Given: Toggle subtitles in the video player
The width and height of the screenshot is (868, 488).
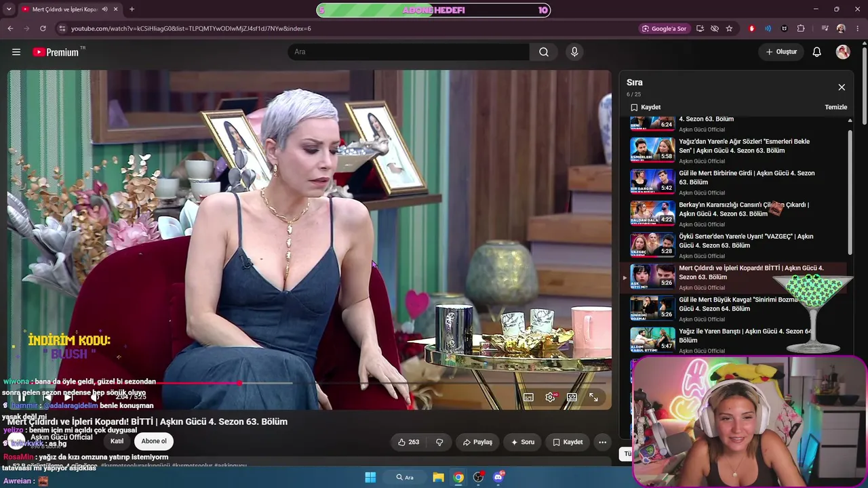Looking at the screenshot, I should click(x=528, y=397).
